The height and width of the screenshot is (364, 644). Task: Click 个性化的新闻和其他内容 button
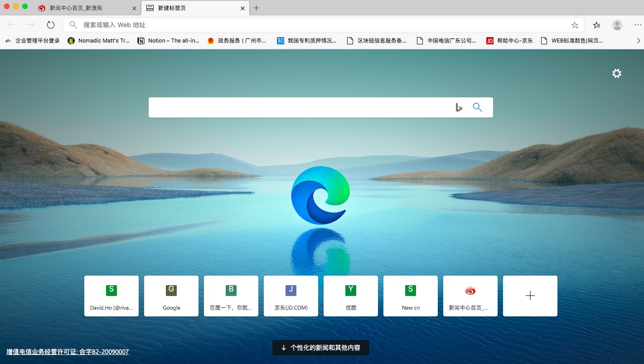coord(321,348)
